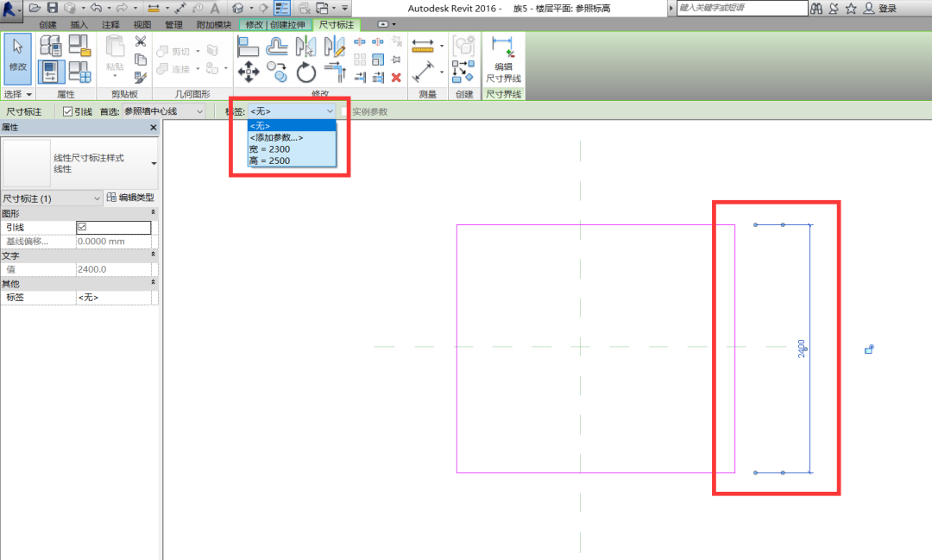Choose the Copy tool with two circles
This screenshot has height=560, width=932.
pos(277,72)
